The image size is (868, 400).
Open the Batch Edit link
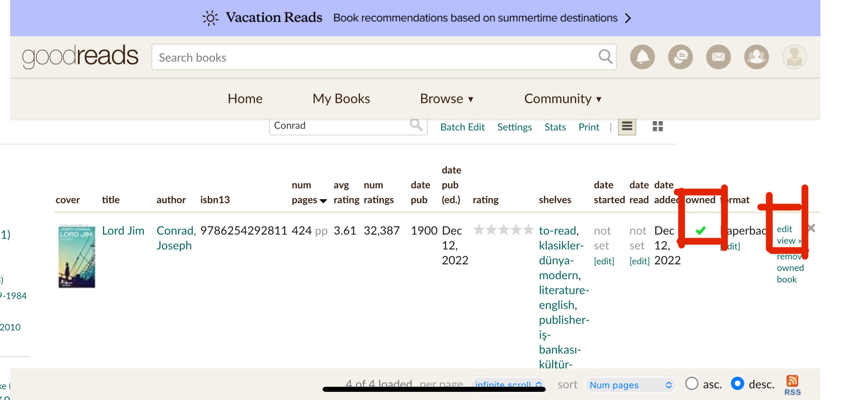click(x=462, y=127)
